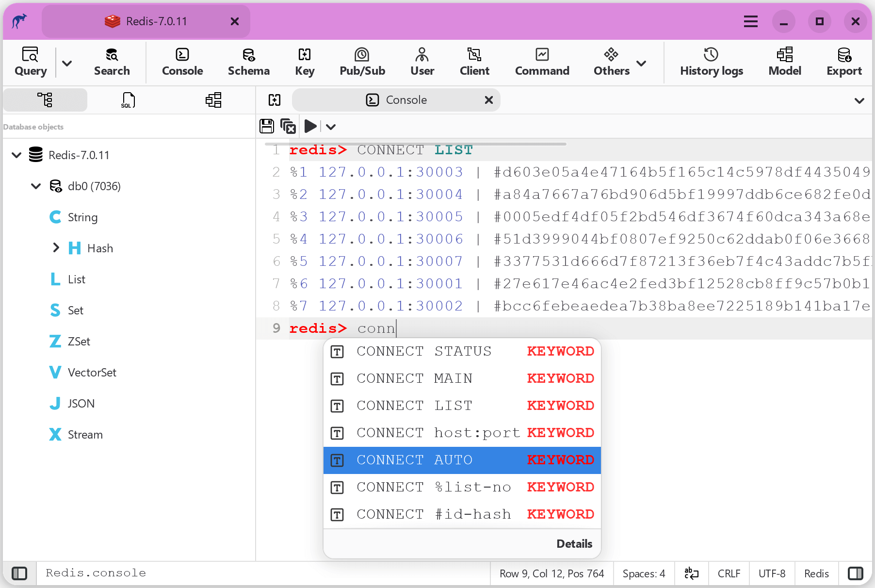Close the Redis-7.0.11 connection tab
The height and width of the screenshot is (588, 875).
point(235,21)
